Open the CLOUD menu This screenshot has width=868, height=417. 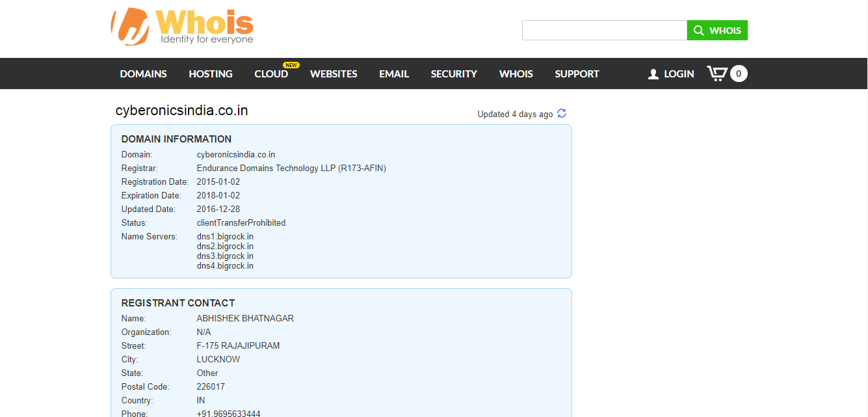tap(271, 74)
